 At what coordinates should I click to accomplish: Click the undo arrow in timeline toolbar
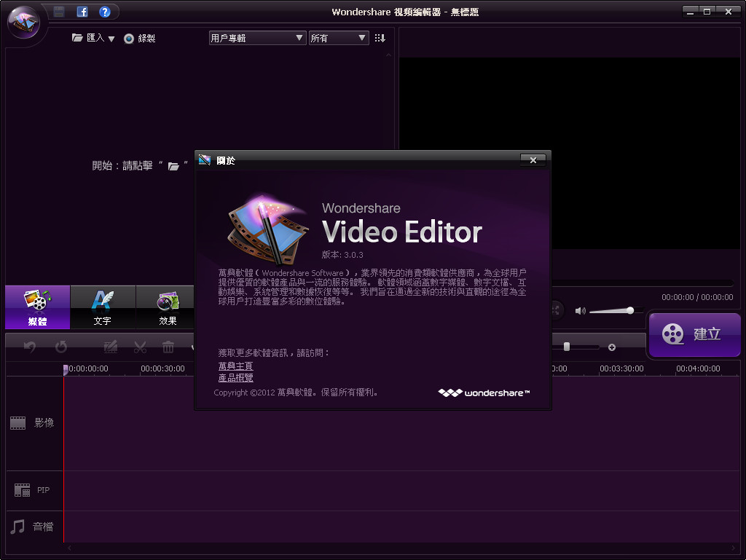[30, 347]
